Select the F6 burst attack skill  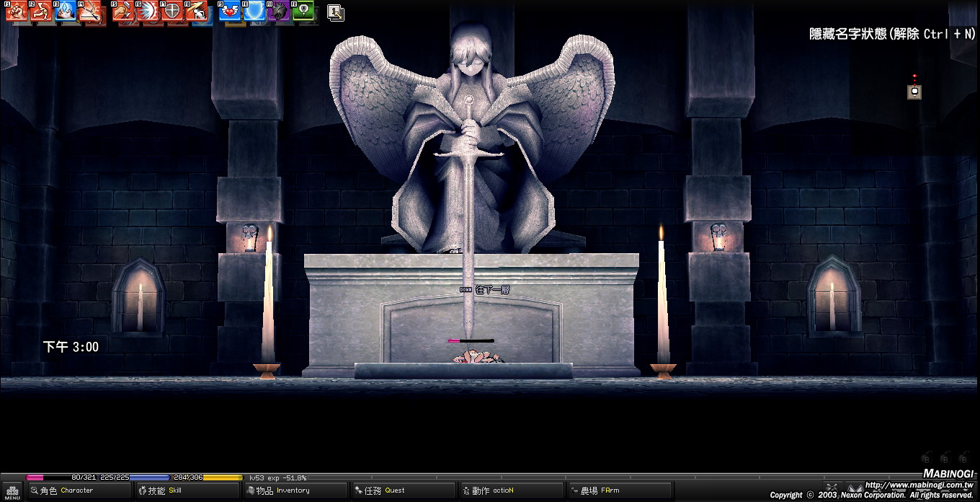tap(148, 12)
